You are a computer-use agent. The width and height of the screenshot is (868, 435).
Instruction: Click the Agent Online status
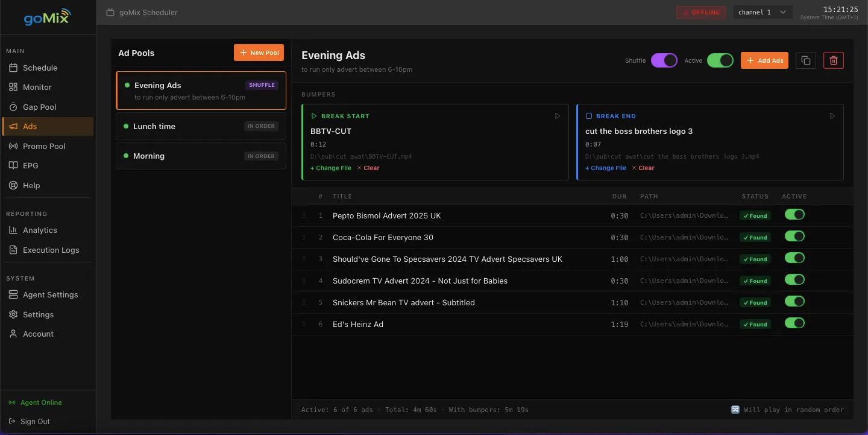pos(36,402)
